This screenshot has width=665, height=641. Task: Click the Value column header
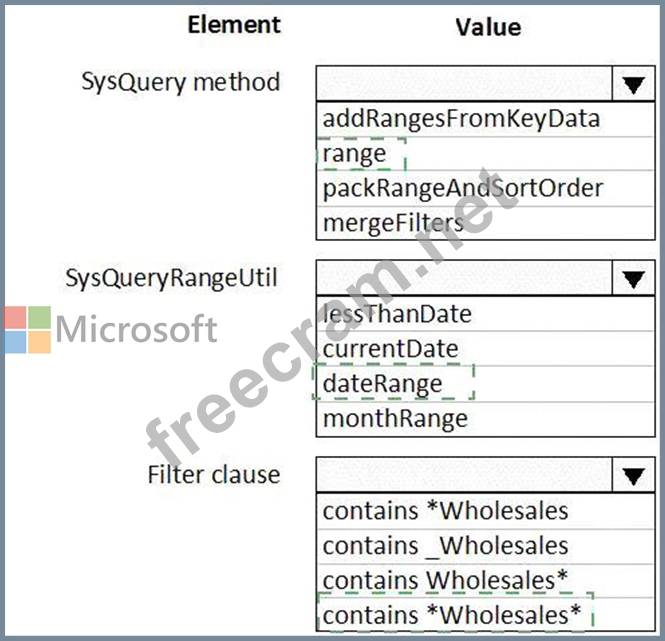tap(487, 27)
